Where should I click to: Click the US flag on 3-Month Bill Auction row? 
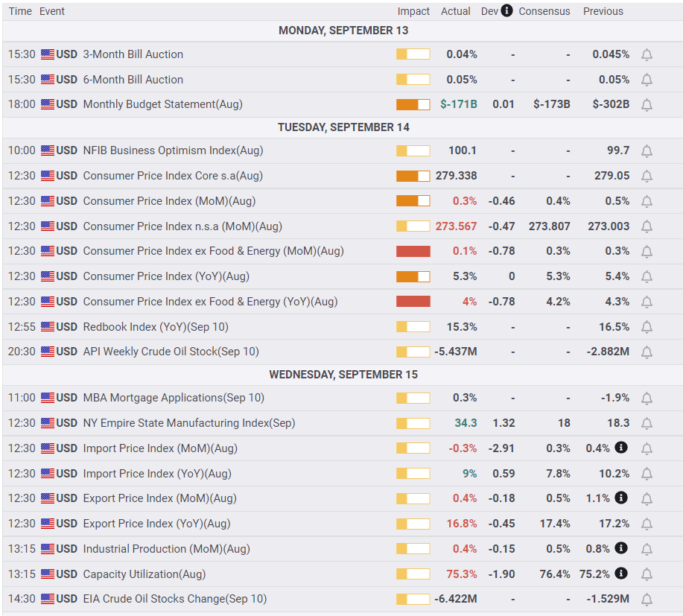tap(48, 54)
